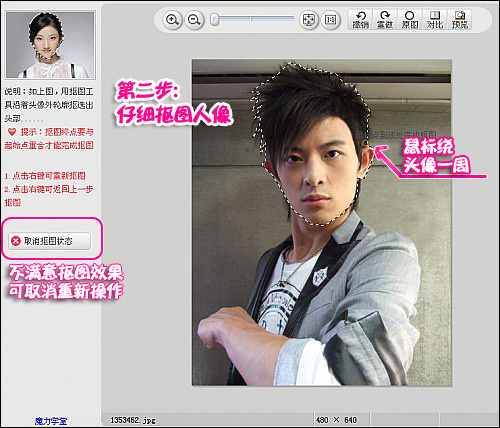Select the sample woman cutout thumbnail
The image size is (500, 428).
[50, 45]
